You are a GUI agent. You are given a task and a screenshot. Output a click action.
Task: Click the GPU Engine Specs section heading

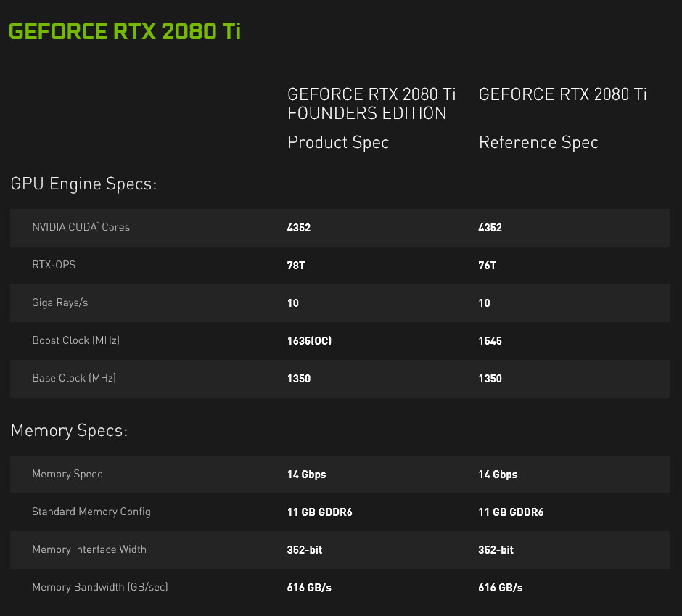point(84,184)
